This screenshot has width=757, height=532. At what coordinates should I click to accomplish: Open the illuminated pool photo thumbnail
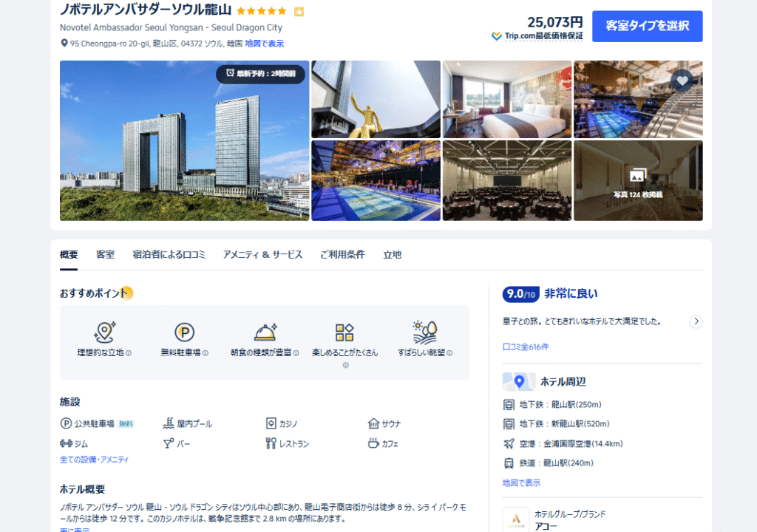coord(376,180)
